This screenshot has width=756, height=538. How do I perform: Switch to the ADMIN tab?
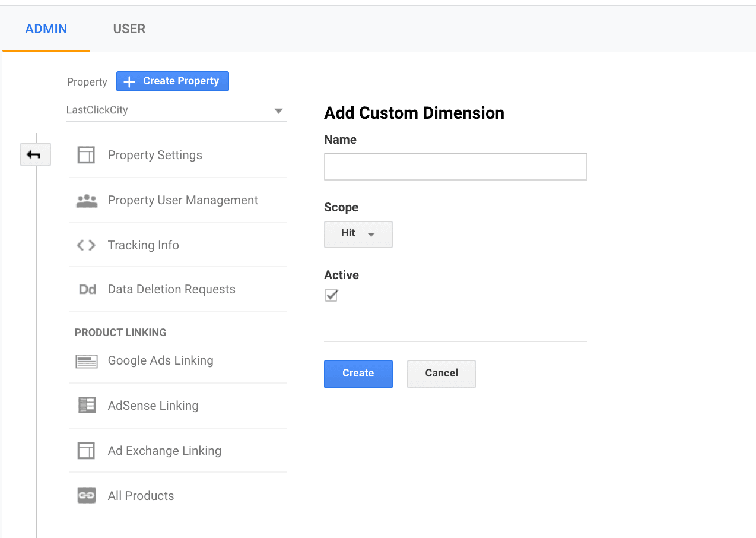click(x=46, y=29)
